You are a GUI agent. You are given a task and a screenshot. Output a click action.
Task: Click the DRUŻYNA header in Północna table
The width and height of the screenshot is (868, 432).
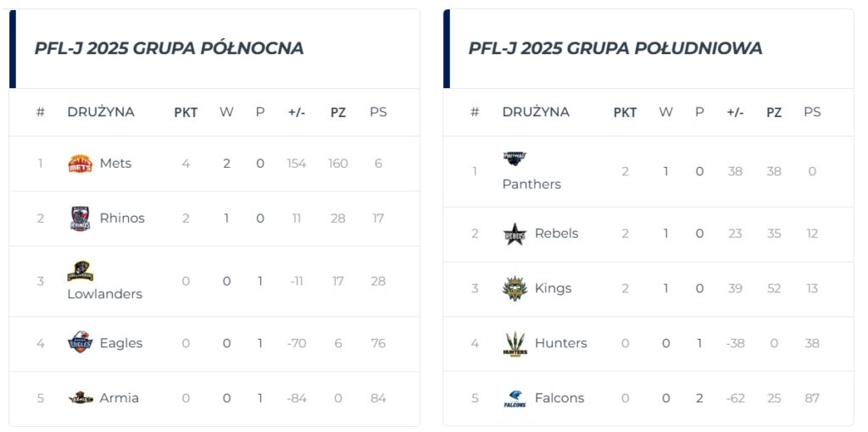pyautogui.click(x=101, y=113)
